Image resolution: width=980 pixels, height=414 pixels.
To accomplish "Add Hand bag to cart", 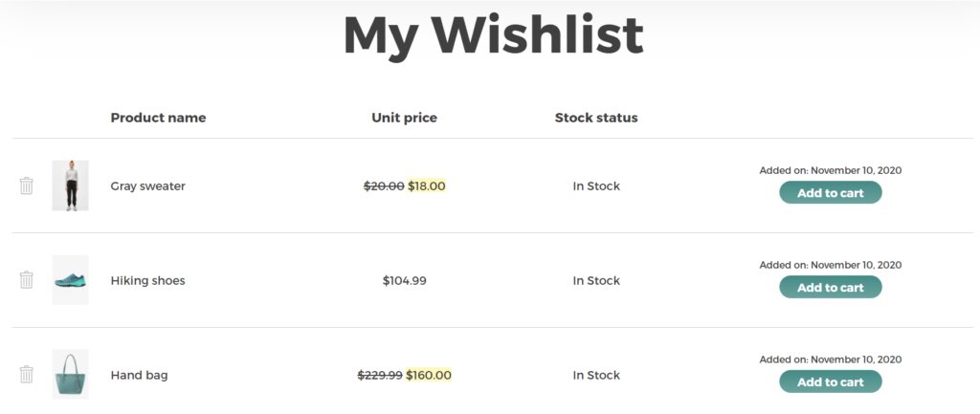I will point(830,381).
